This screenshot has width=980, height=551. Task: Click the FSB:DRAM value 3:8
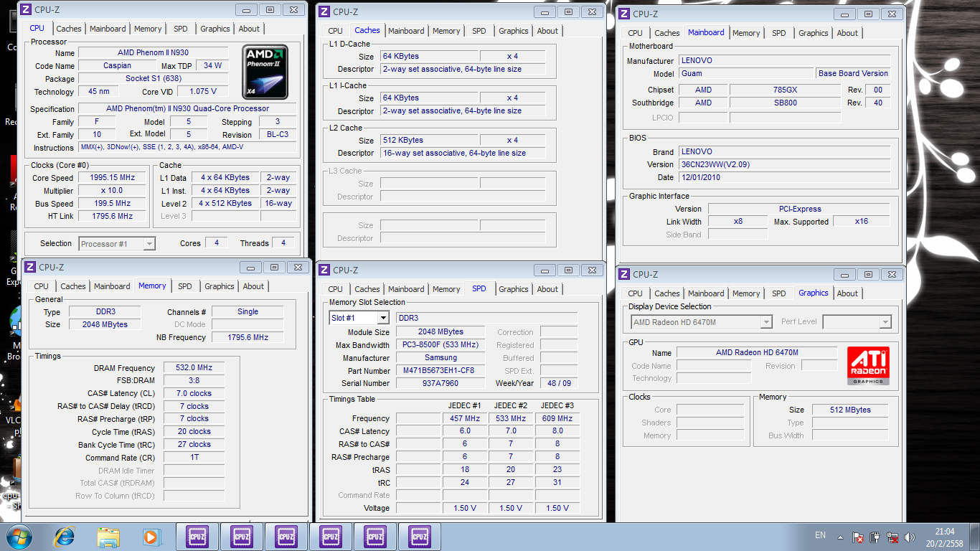pyautogui.click(x=194, y=380)
